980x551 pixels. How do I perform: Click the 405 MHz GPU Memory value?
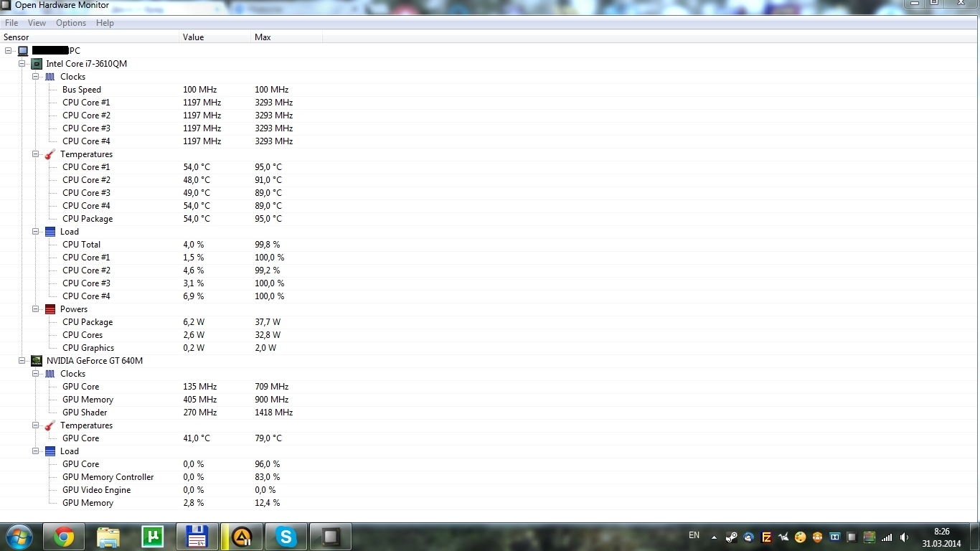[199, 400]
